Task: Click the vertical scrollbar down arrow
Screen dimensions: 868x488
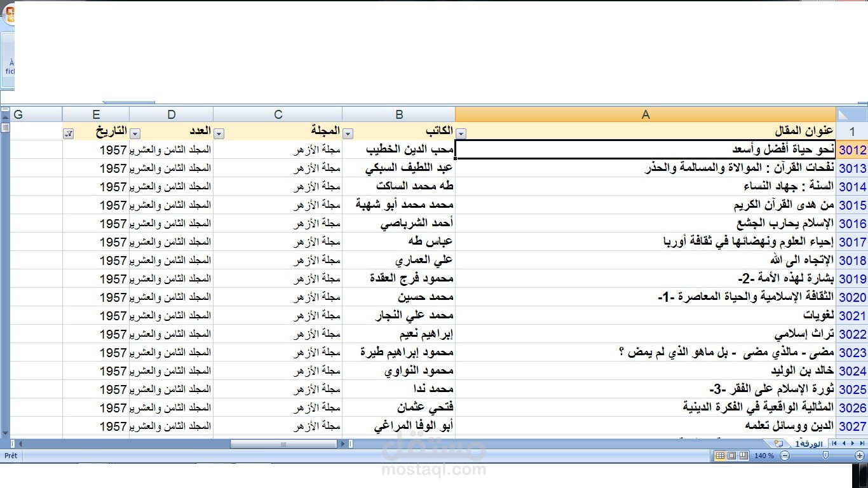Action: point(5,433)
